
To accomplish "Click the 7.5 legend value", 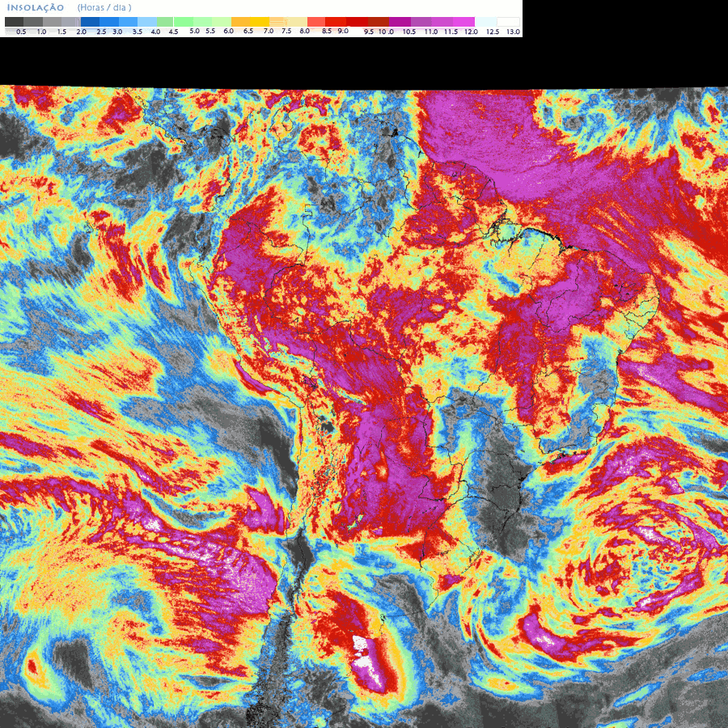I will [286, 31].
